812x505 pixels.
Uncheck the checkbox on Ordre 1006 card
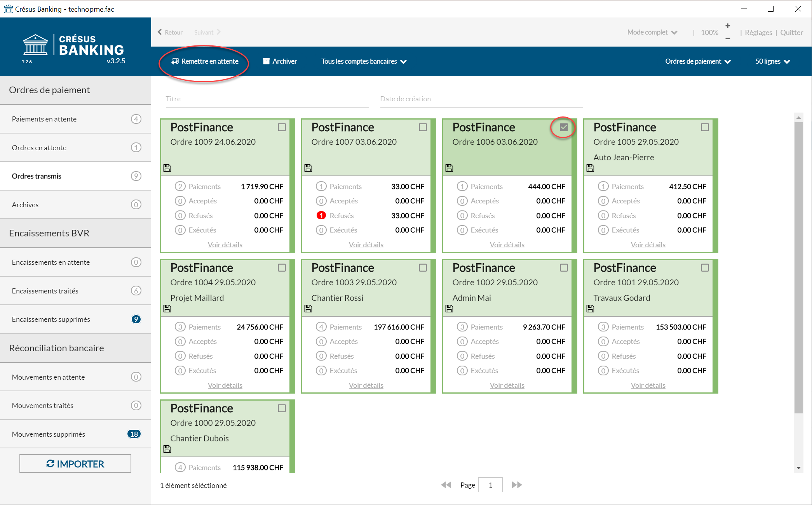[564, 127]
